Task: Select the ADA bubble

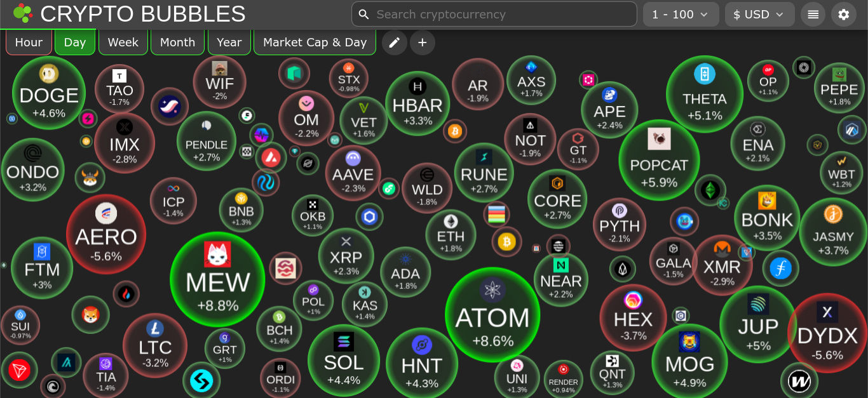Action: pyautogui.click(x=405, y=272)
